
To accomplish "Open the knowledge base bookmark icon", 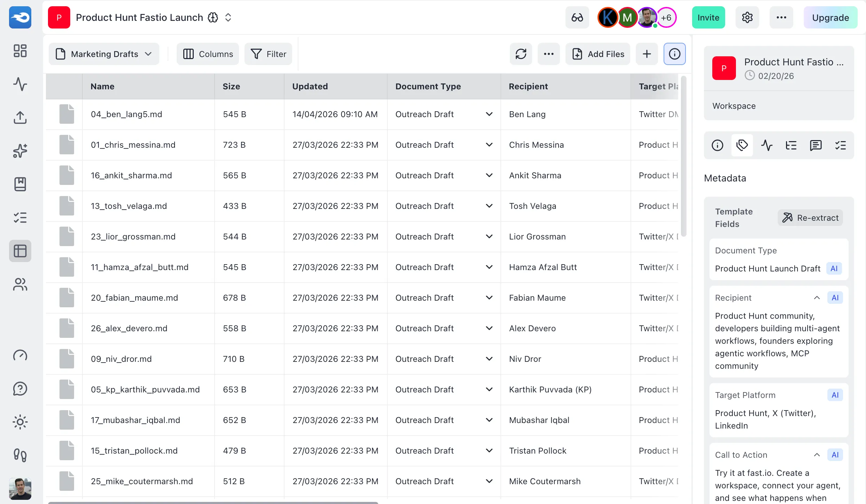I will click(x=20, y=184).
